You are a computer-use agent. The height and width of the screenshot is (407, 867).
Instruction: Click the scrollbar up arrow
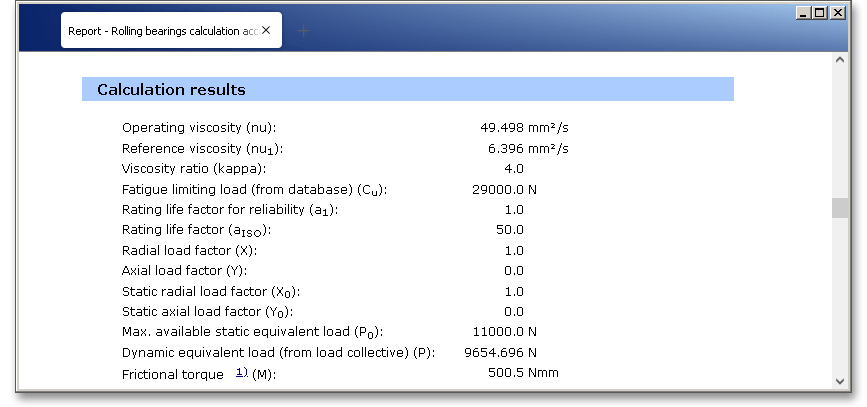(840, 60)
